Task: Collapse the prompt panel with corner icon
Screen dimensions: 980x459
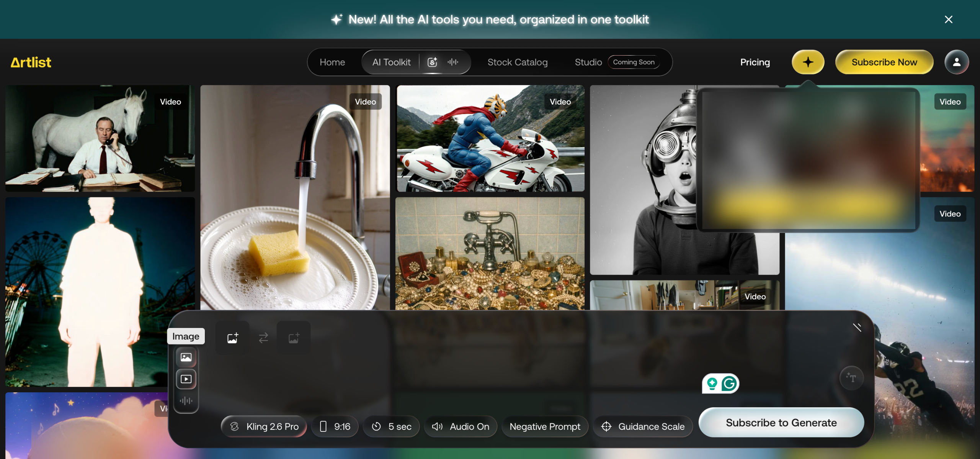Action: (857, 327)
